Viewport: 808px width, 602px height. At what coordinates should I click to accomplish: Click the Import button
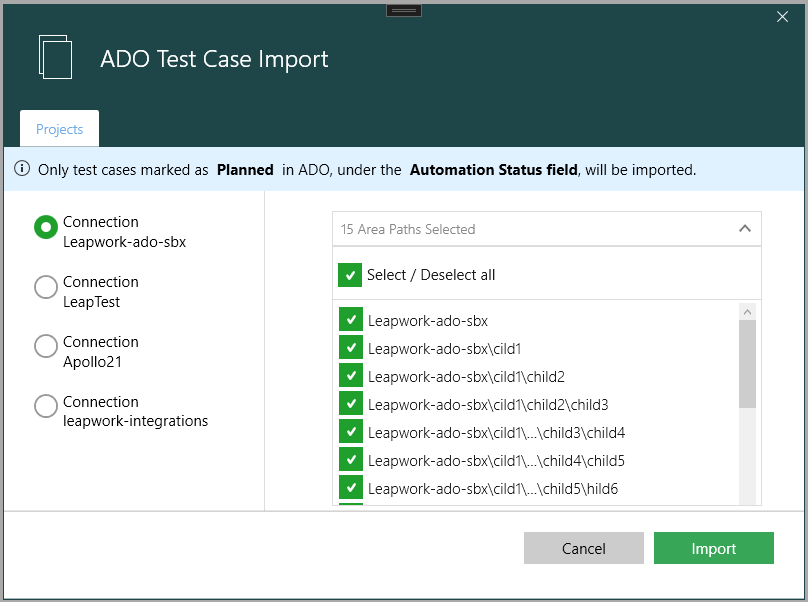click(x=713, y=548)
